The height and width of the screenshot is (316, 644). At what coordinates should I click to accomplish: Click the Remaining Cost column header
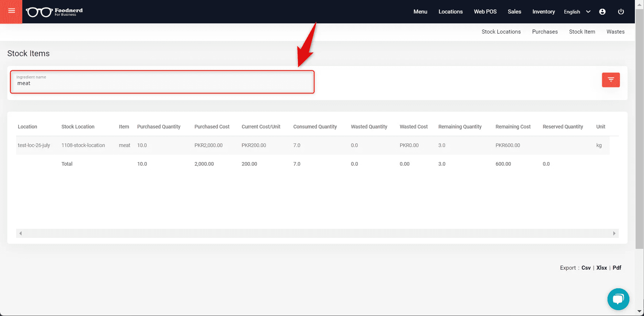tap(513, 127)
